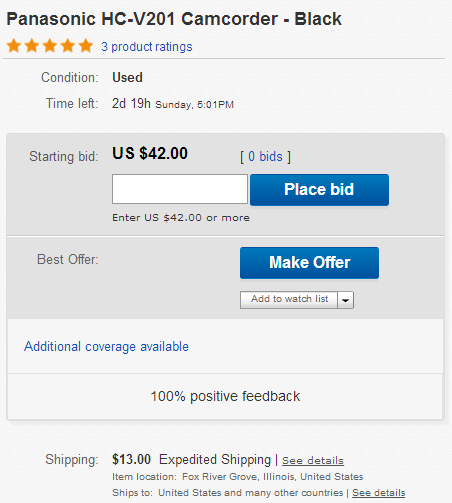Viewport: 452px width, 503px height.
Task: Click the first orange rating star
Action: 14,46
